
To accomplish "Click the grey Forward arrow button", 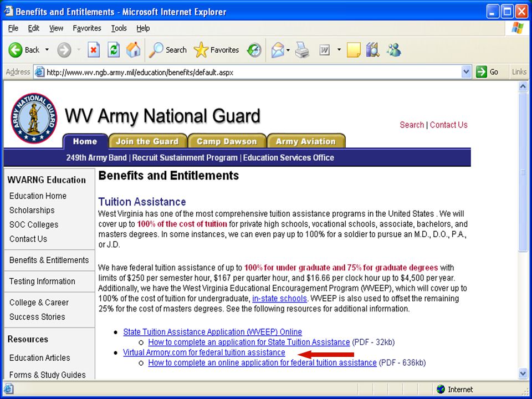I will [64, 50].
